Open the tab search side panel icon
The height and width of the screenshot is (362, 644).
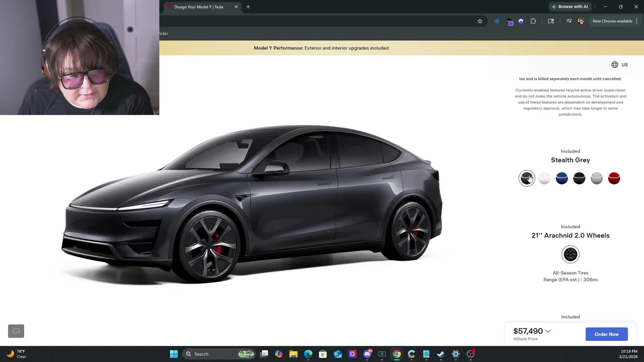pos(551,21)
